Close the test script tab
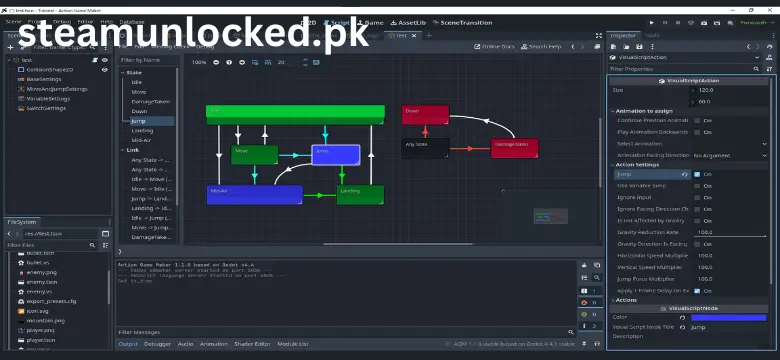780x360 pixels. click(415, 36)
